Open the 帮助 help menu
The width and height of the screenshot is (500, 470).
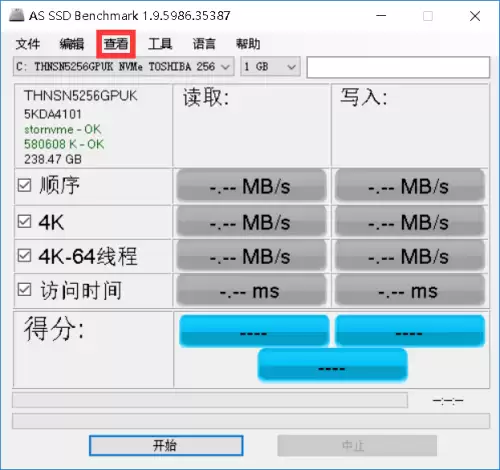(248, 44)
